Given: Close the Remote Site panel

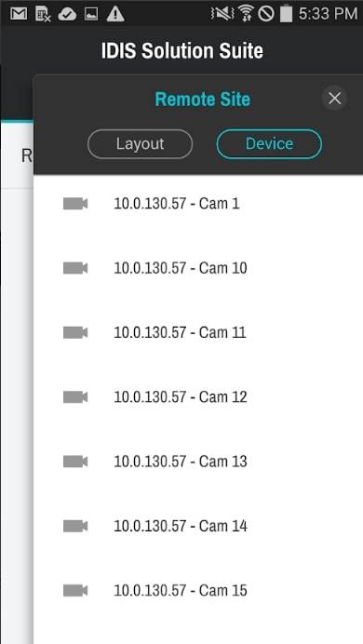Looking at the screenshot, I should tap(335, 98).
